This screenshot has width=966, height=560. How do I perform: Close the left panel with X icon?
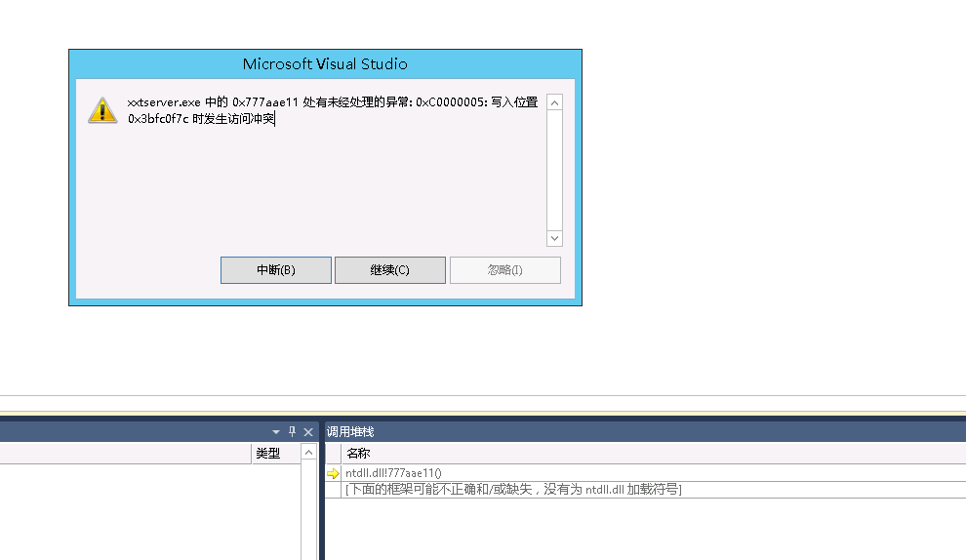click(x=308, y=432)
